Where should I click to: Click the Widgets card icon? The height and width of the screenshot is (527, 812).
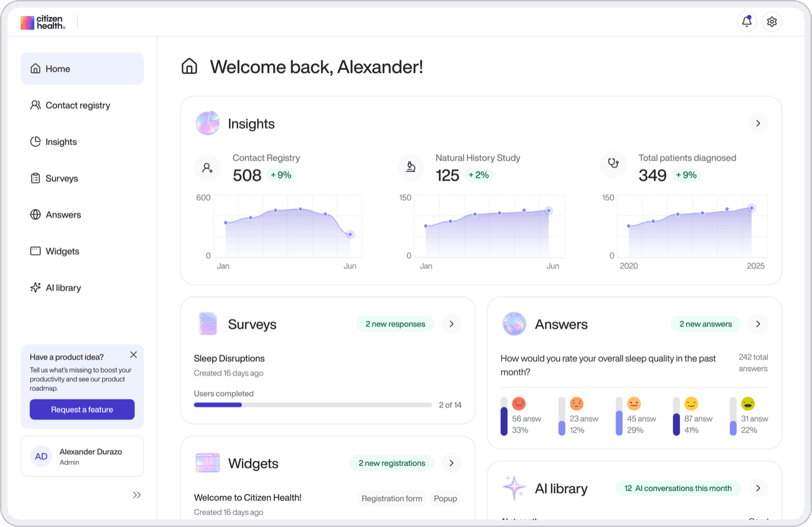point(208,463)
